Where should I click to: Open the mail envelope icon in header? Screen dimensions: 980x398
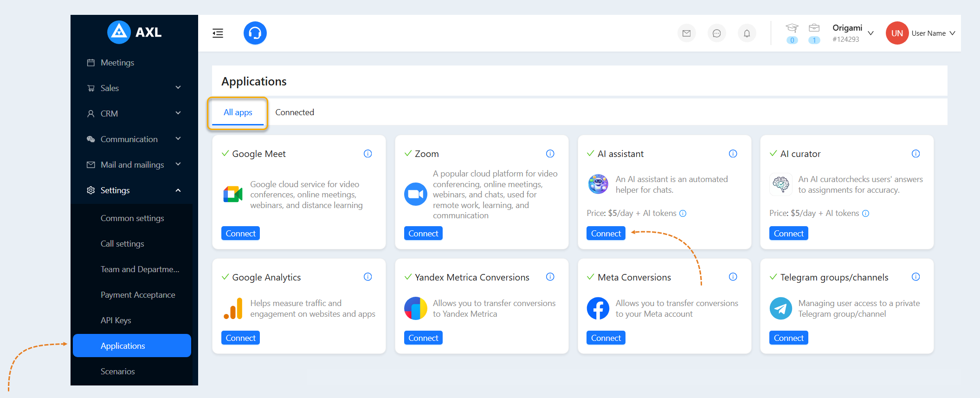point(687,33)
